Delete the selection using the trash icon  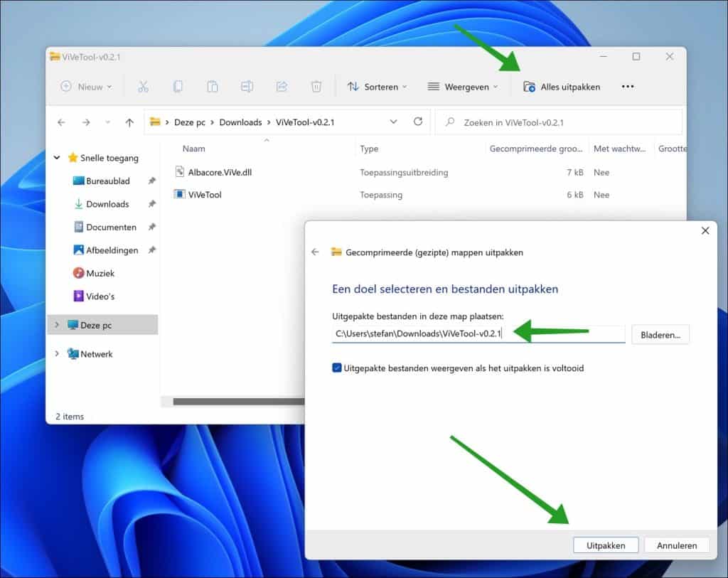(x=316, y=86)
